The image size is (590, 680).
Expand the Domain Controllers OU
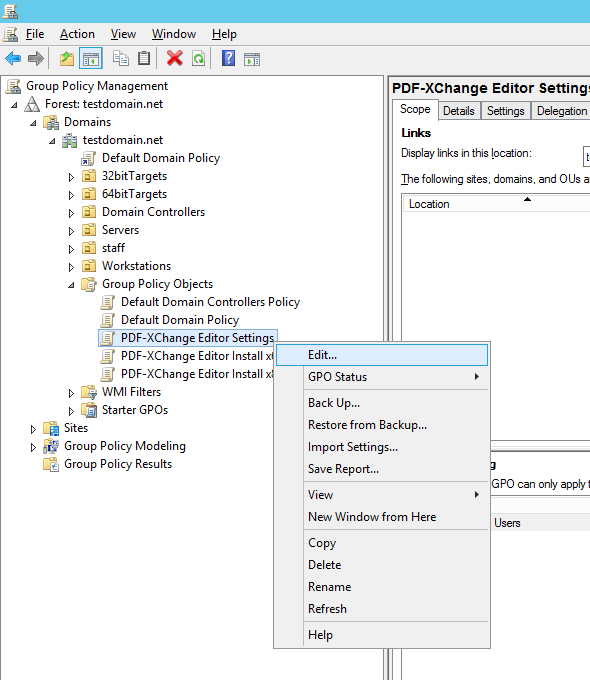(x=71, y=213)
